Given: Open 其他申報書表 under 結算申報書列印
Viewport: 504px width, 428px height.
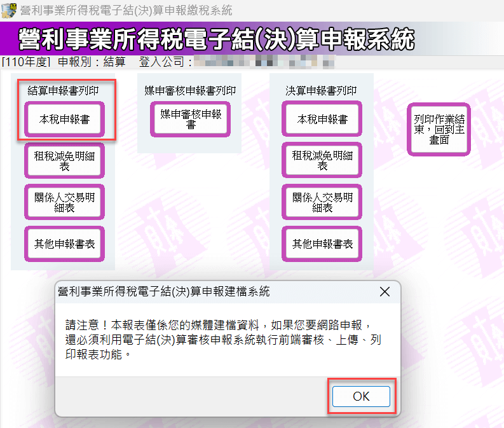Looking at the screenshot, I should point(64,244).
